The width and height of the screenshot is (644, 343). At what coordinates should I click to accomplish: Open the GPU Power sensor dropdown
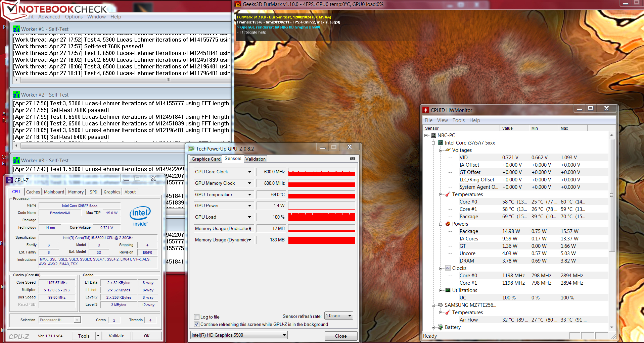point(249,206)
